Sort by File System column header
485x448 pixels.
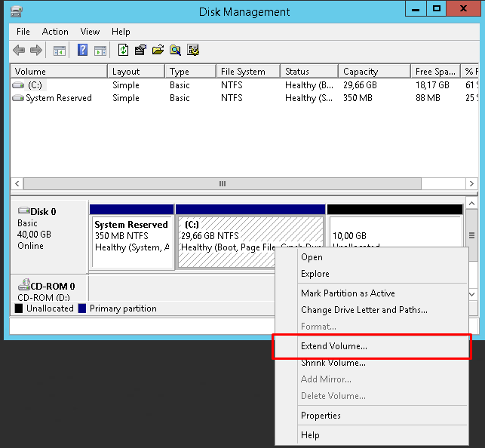[248, 72]
